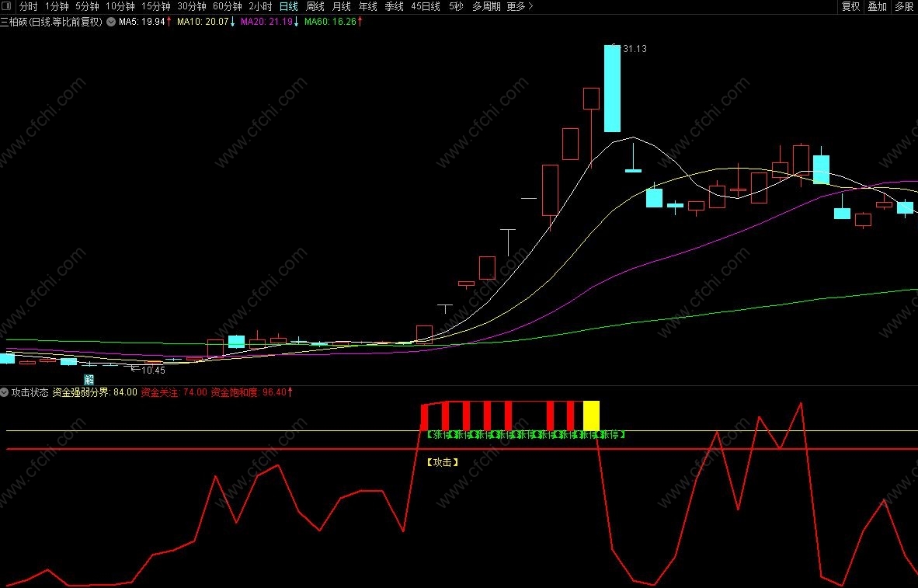
Task: Select the 5分钟 period tab
Action: tap(87, 6)
